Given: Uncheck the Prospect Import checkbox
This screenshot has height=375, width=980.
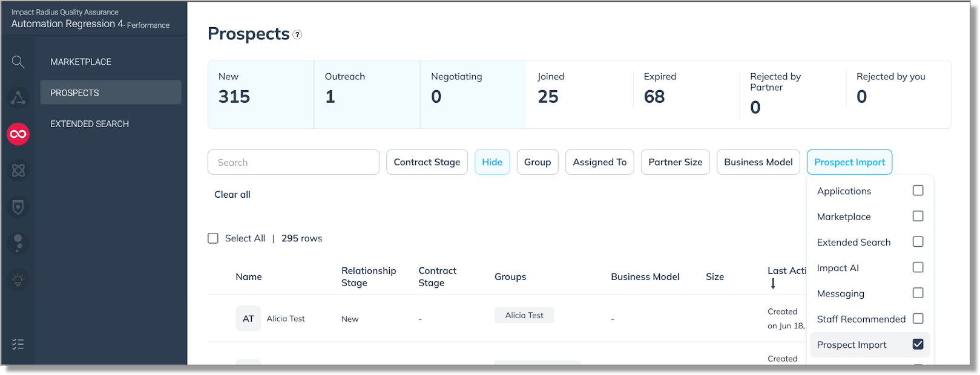Looking at the screenshot, I should pos(918,344).
